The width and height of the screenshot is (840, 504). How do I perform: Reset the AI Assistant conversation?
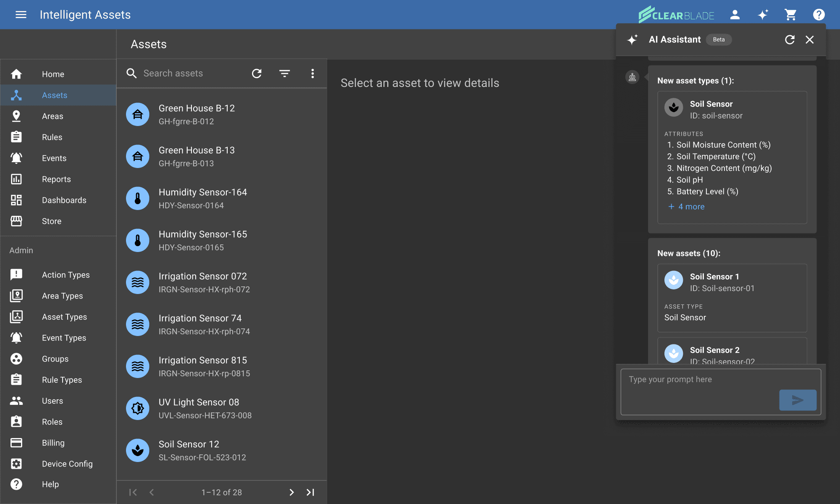[x=790, y=39]
